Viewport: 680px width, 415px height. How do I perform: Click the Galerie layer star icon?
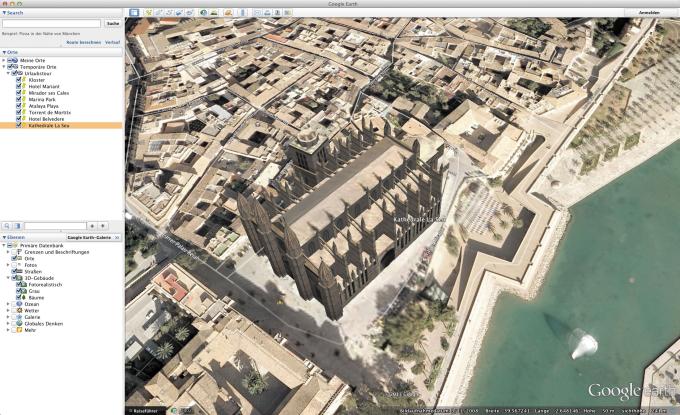(x=20, y=317)
